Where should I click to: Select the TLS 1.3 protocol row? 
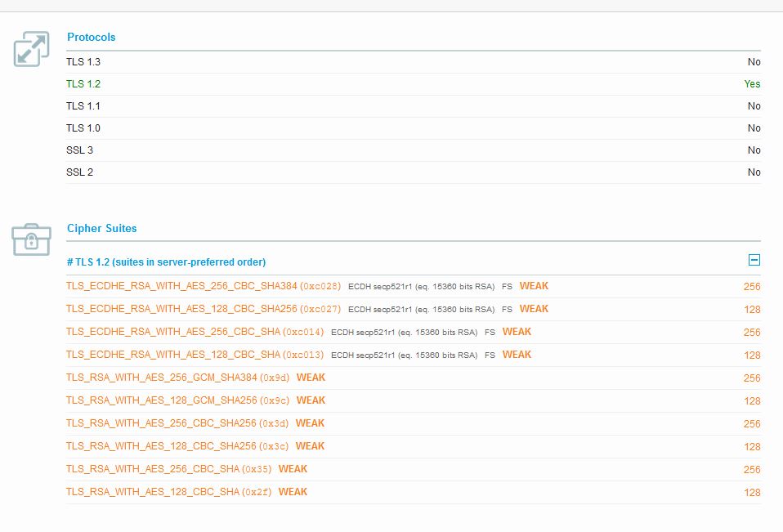(414, 62)
